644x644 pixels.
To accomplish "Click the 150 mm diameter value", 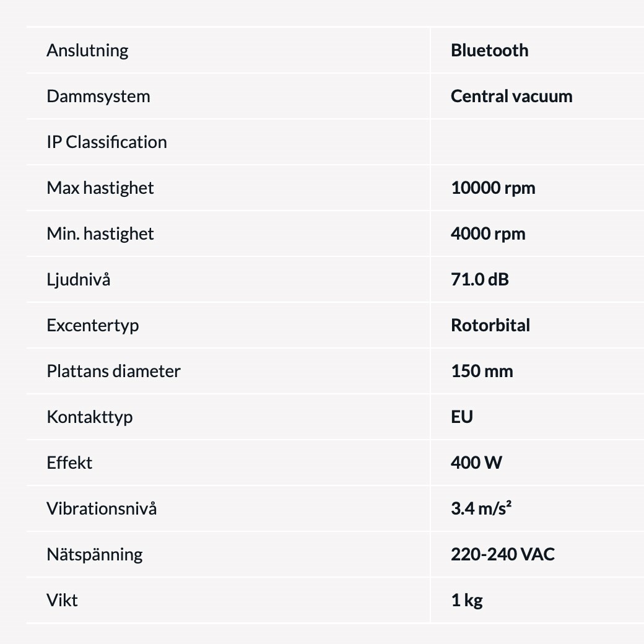I will [482, 372].
